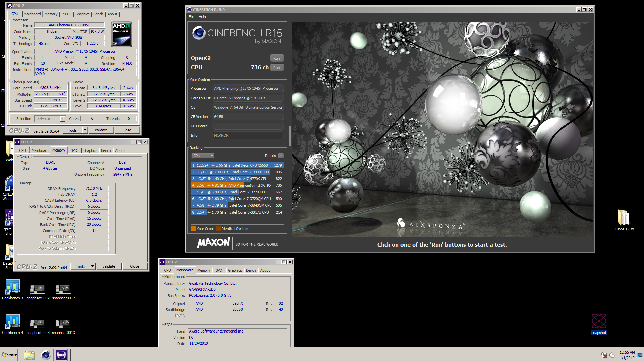Click the Tools button in Memory CPU-Z

tap(80, 266)
